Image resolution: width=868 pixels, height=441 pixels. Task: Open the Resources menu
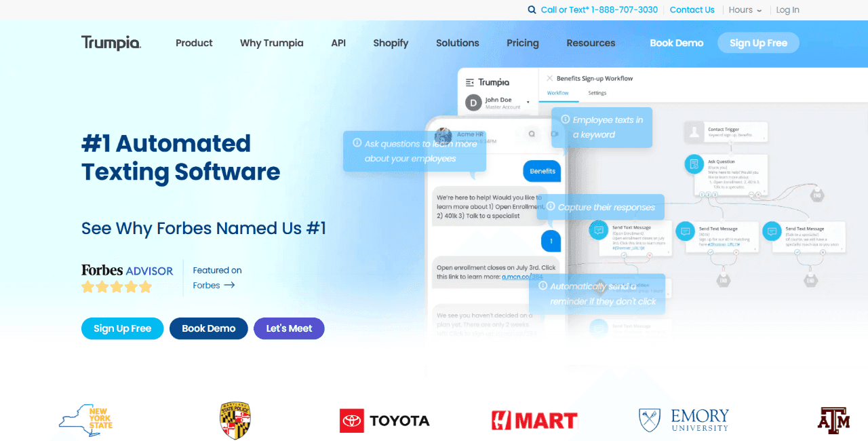pyautogui.click(x=591, y=43)
